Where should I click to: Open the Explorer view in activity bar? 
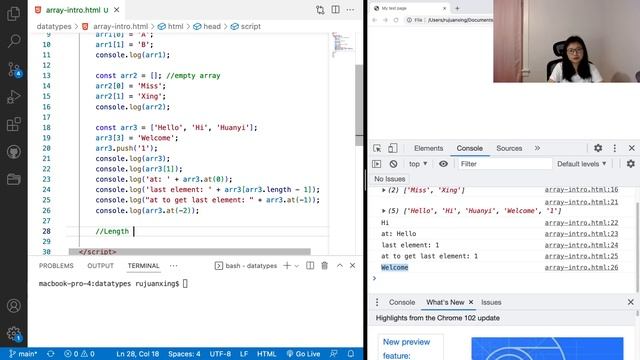[x=13, y=13]
